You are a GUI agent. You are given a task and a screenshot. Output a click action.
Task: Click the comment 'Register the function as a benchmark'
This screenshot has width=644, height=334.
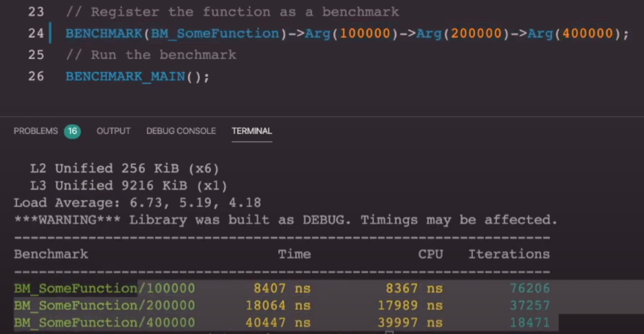[231, 12]
